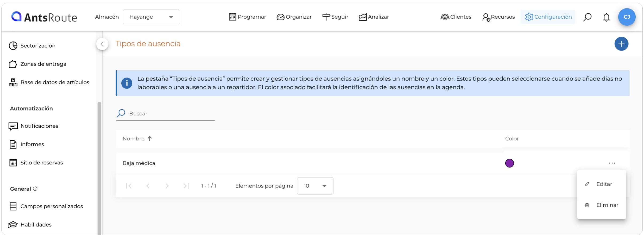Select the Configuración menu
The width and height of the screenshot is (644, 238).
click(548, 17)
